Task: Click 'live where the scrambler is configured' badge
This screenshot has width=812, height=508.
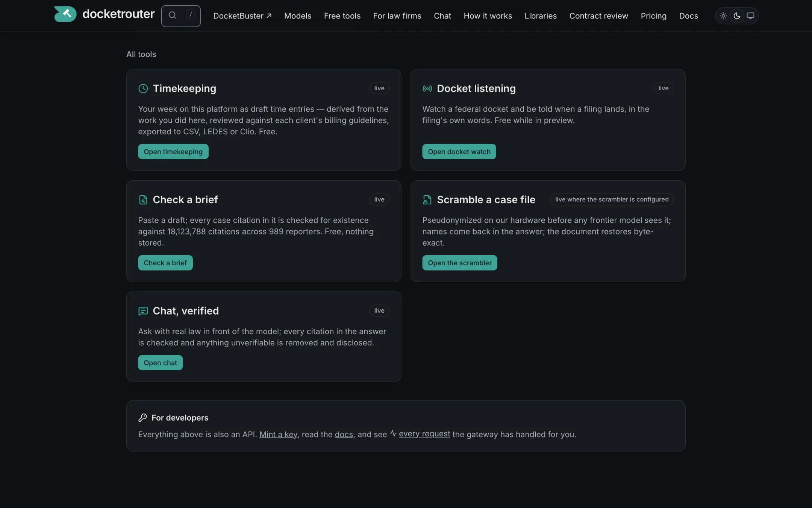Action: pos(612,199)
